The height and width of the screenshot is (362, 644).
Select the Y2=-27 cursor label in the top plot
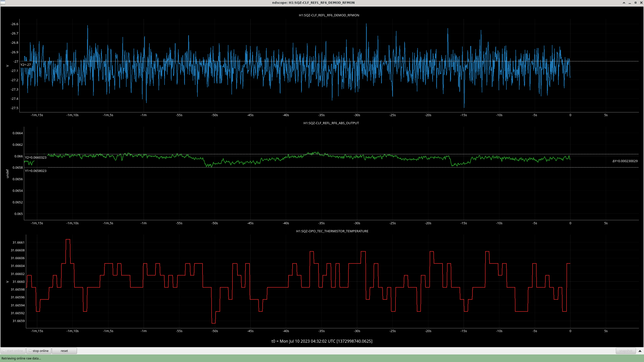pyautogui.click(x=26, y=65)
